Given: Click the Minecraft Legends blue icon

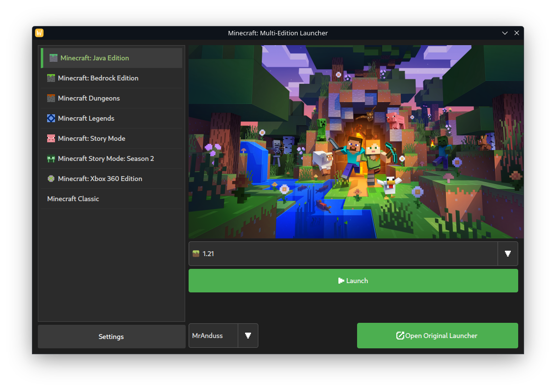Looking at the screenshot, I should click(x=51, y=118).
